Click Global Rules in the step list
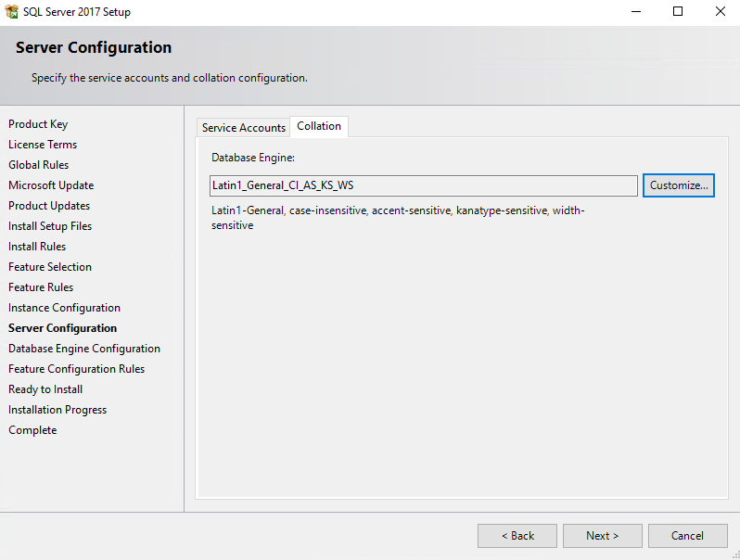 click(x=39, y=165)
